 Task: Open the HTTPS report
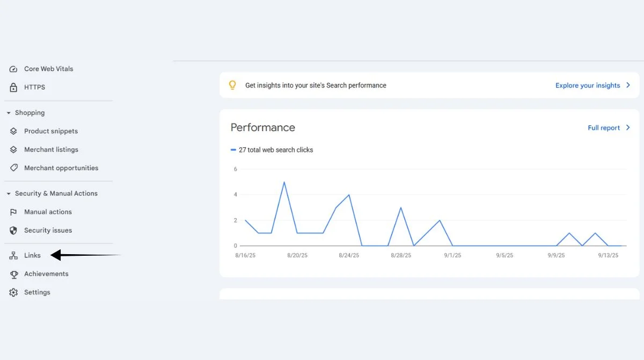pos(34,87)
